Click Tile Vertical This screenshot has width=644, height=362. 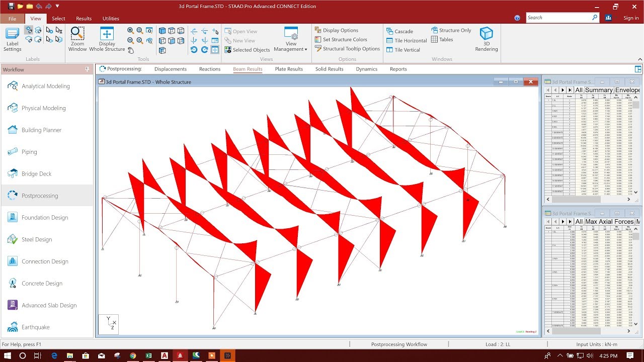click(404, 50)
